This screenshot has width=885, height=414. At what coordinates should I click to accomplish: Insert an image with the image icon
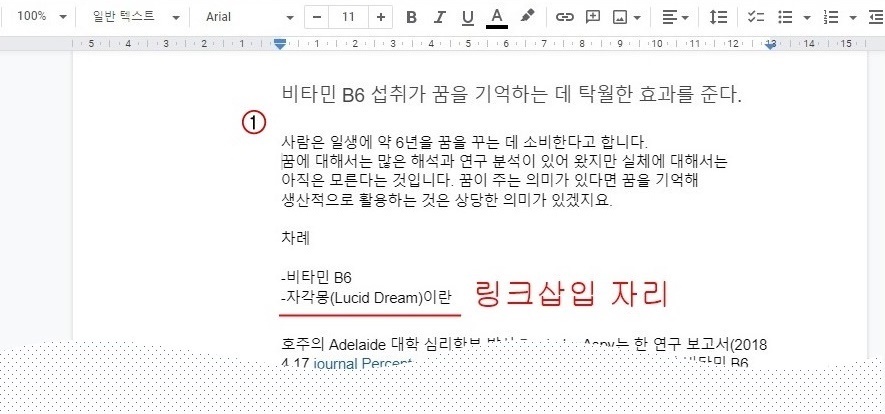620,17
